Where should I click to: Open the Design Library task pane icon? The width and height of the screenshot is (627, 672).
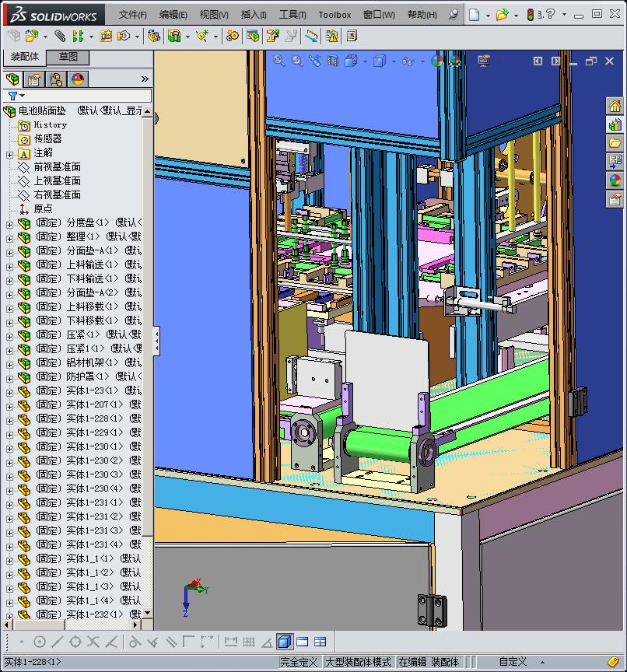pyautogui.click(x=615, y=124)
